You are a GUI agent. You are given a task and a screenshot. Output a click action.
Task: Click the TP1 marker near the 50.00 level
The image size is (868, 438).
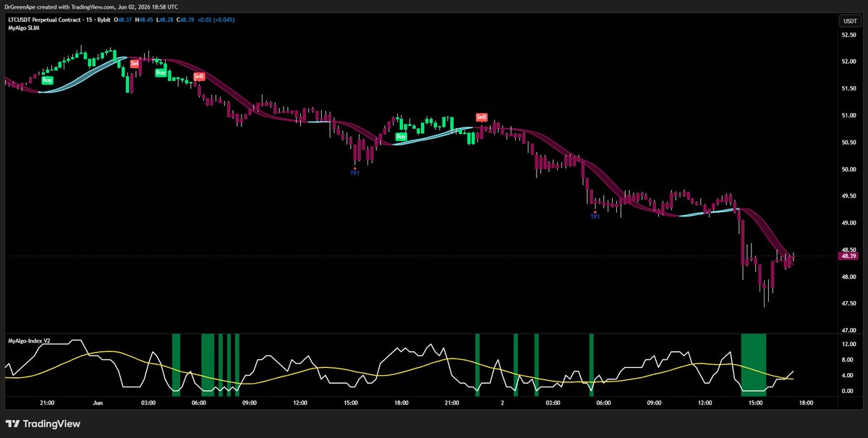point(355,174)
